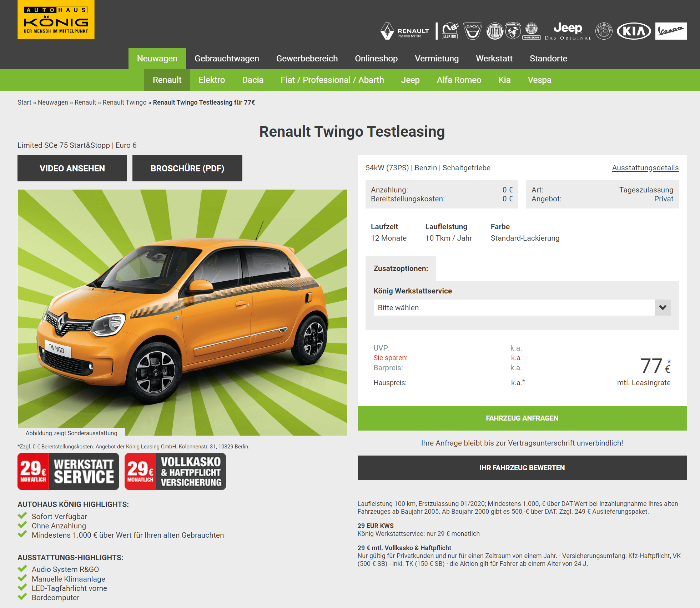Click the 12 Monate Laufzeit value
This screenshot has width=700, height=608.
pyautogui.click(x=388, y=238)
